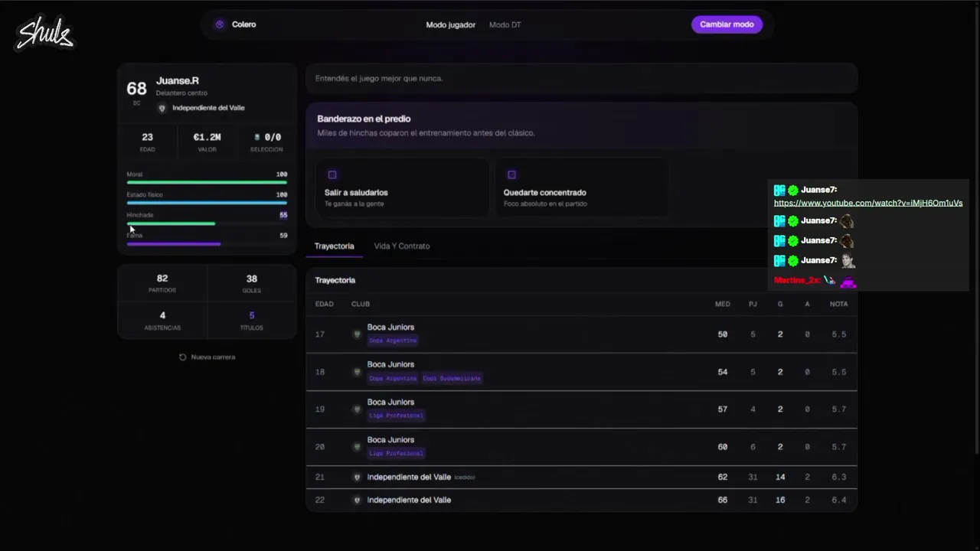Image resolution: width=980 pixels, height=551 pixels.
Task: Switch to Modo jugador
Action: pos(451,24)
